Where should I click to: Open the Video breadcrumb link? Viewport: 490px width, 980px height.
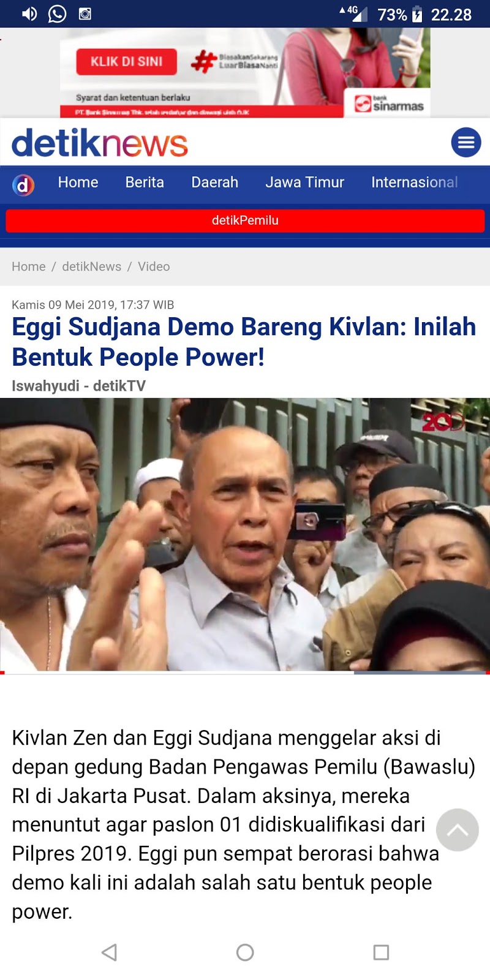point(154,266)
